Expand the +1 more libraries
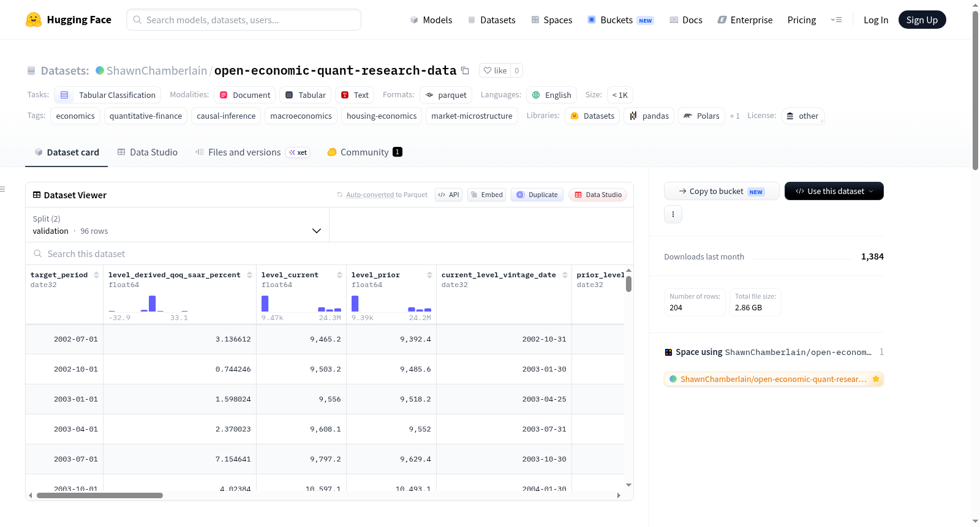This screenshot has height=527, width=980. (x=734, y=116)
